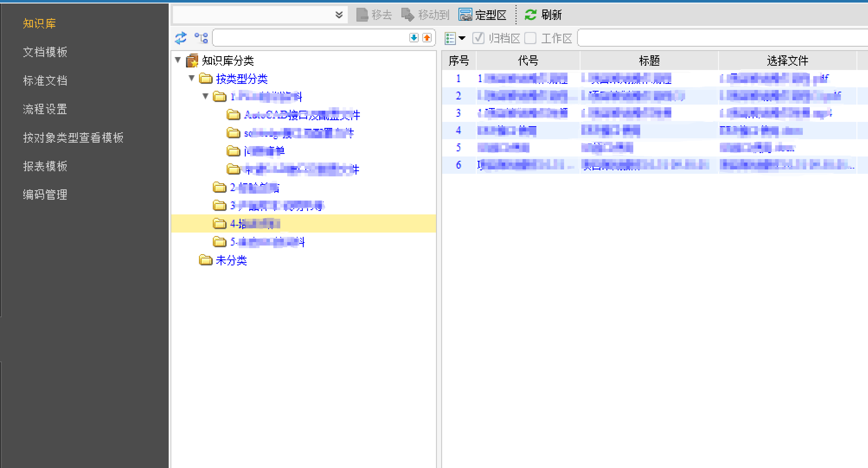This screenshot has width=868, height=468.
Task: Click the 移去 remove icon
Action: pos(362,14)
